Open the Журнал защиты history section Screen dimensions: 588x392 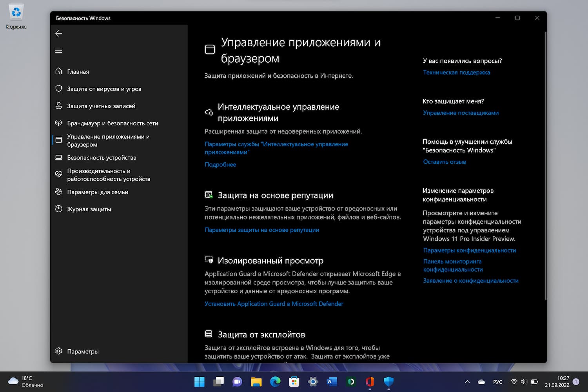tap(89, 209)
